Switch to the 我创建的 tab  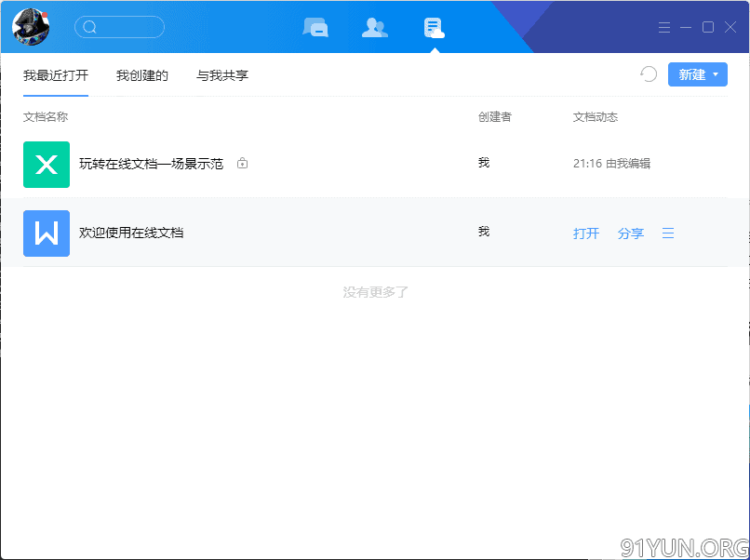(142, 75)
